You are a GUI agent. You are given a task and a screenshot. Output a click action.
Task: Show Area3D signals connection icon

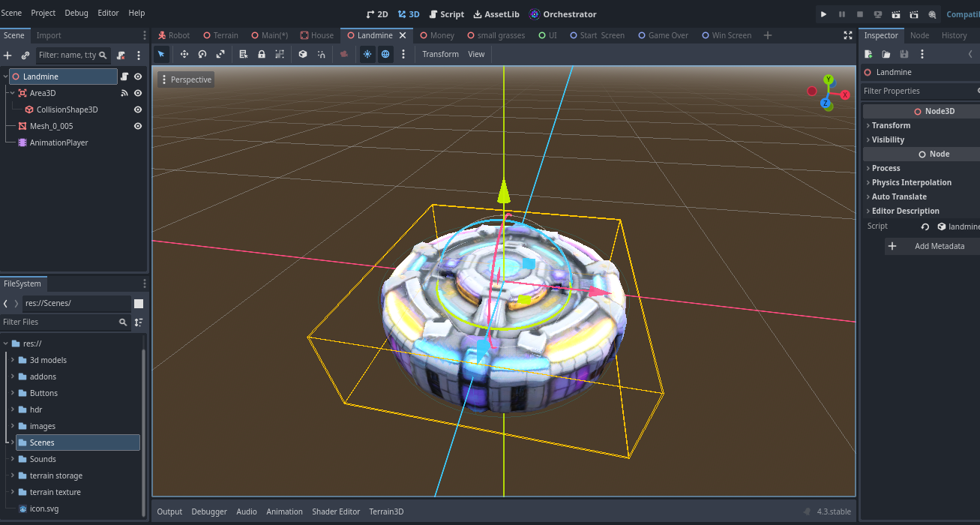(125, 93)
